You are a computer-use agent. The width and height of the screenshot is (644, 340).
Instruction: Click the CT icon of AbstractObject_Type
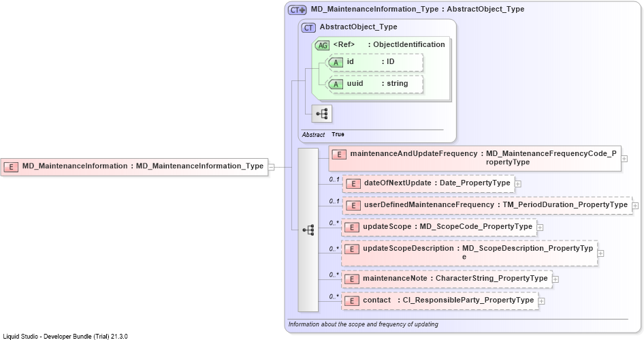(x=308, y=27)
